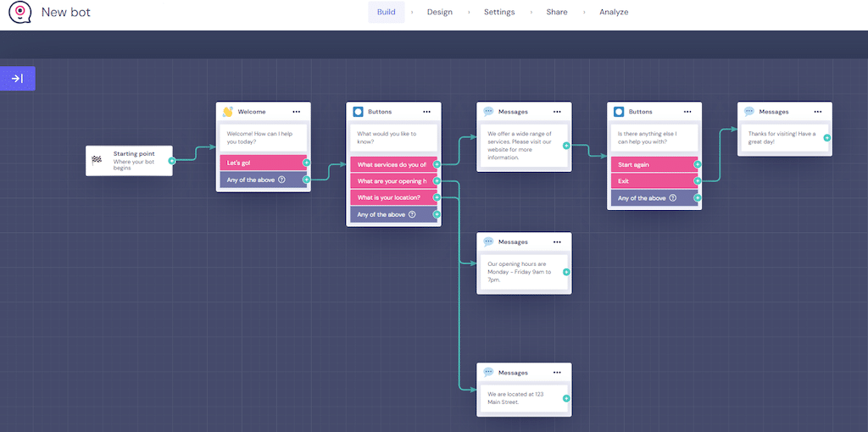Click the connector plus on Let's go! button

point(306,163)
